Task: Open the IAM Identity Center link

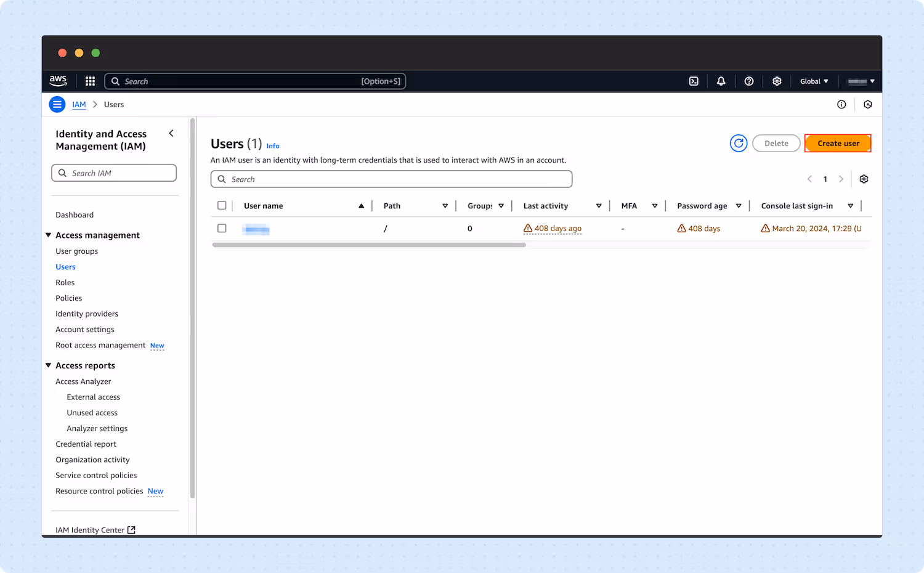Action: pyautogui.click(x=90, y=529)
